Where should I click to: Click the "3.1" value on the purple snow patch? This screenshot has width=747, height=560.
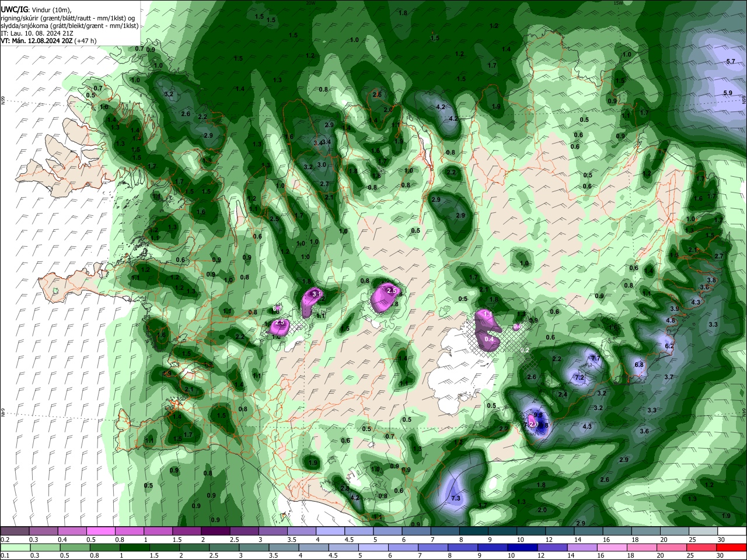tap(317, 294)
